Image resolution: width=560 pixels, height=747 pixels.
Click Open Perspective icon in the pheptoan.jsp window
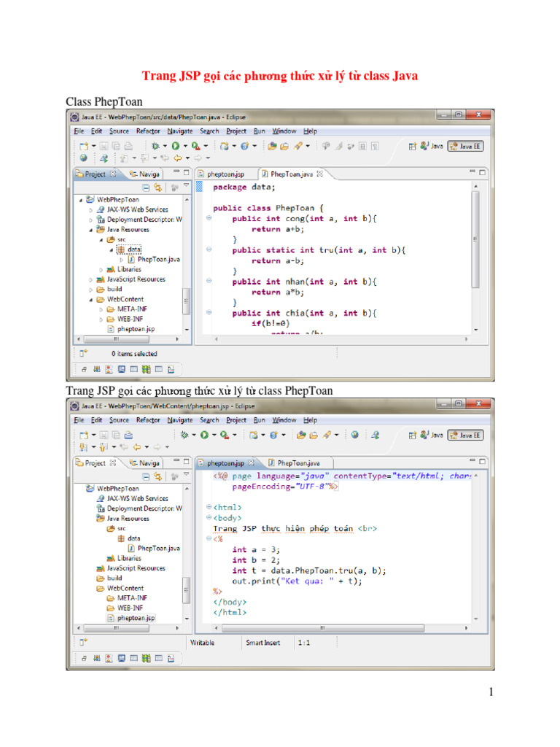[x=413, y=435]
